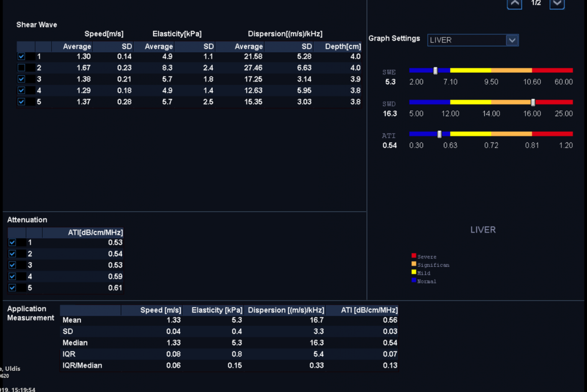Go to next page with down arrow

click(557, 4)
